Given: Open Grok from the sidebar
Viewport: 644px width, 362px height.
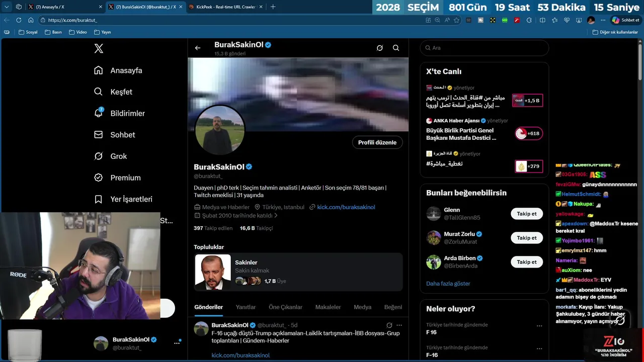Looking at the screenshot, I should point(111,156).
